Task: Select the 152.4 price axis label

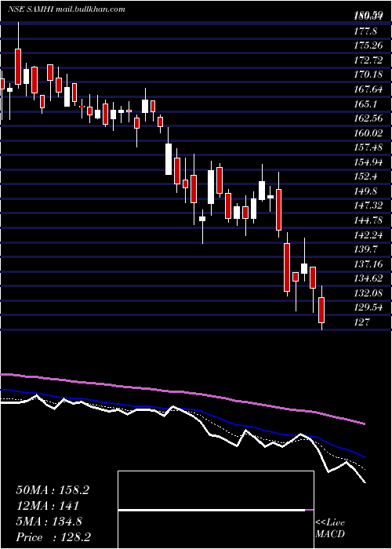Action: click(x=365, y=176)
